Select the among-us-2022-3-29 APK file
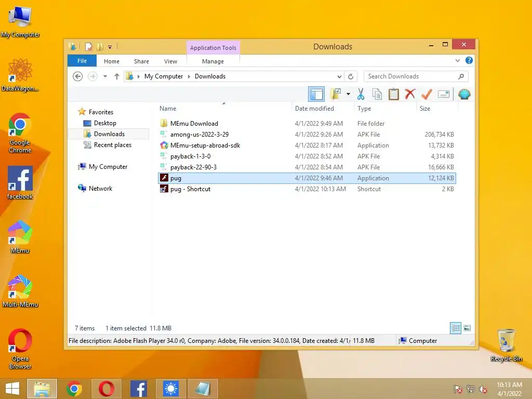This screenshot has height=399, width=532. (x=307, y=135)
